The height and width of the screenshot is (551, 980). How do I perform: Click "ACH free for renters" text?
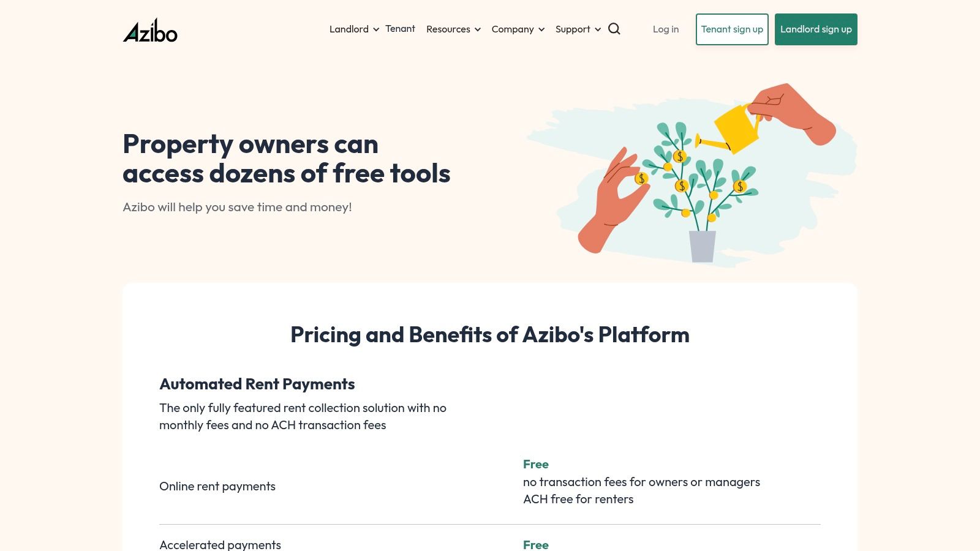[578, 499]
